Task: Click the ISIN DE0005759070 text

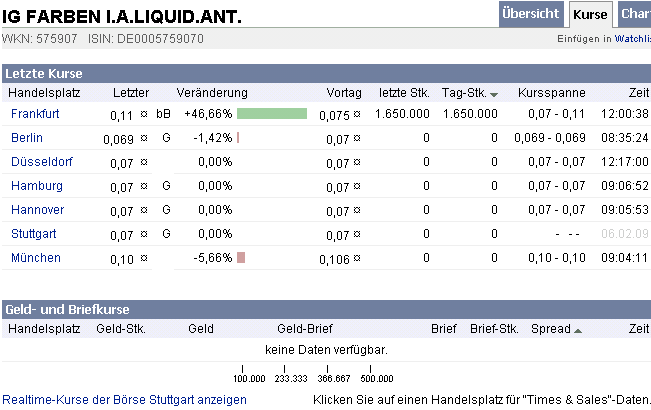Action: (x=146, y=39)
